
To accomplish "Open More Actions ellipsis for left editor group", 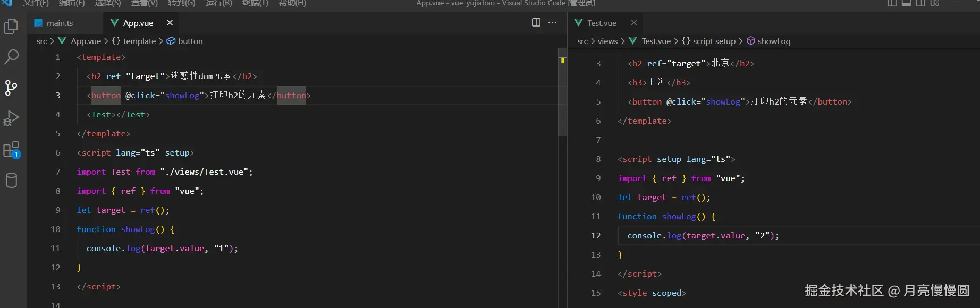I will tap(553, 22).
